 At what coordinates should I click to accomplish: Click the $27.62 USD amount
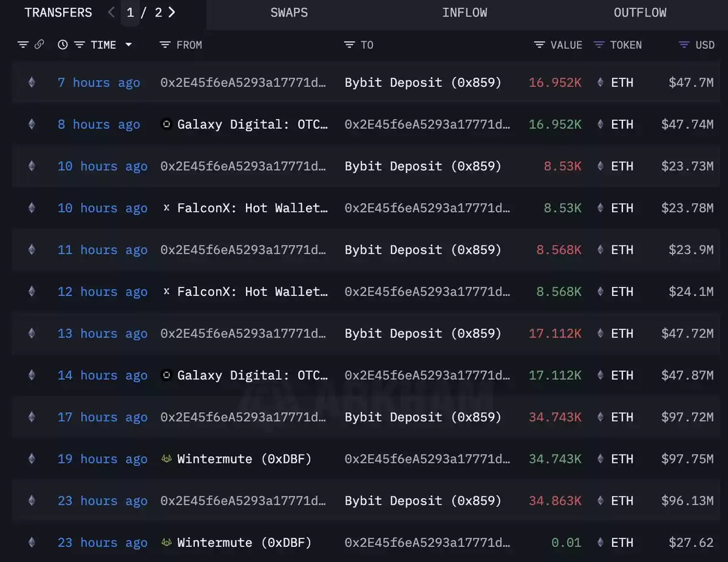(691, 543)
